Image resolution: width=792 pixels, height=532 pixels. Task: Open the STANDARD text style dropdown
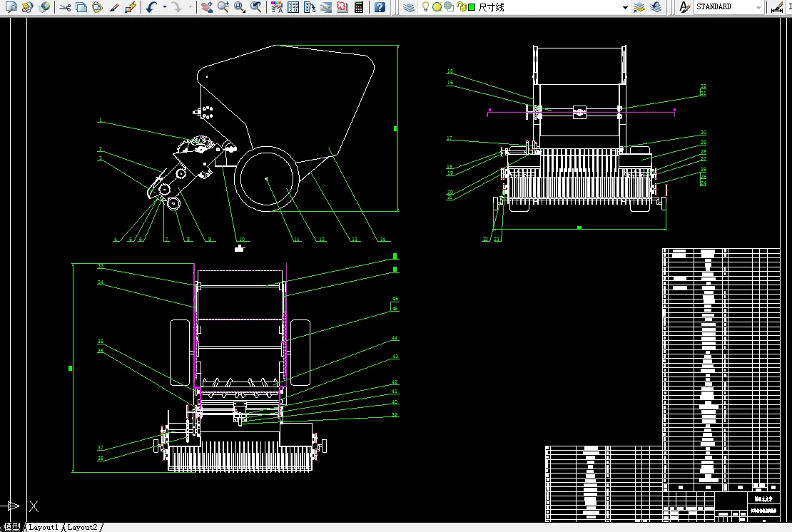tap(758, 7)
